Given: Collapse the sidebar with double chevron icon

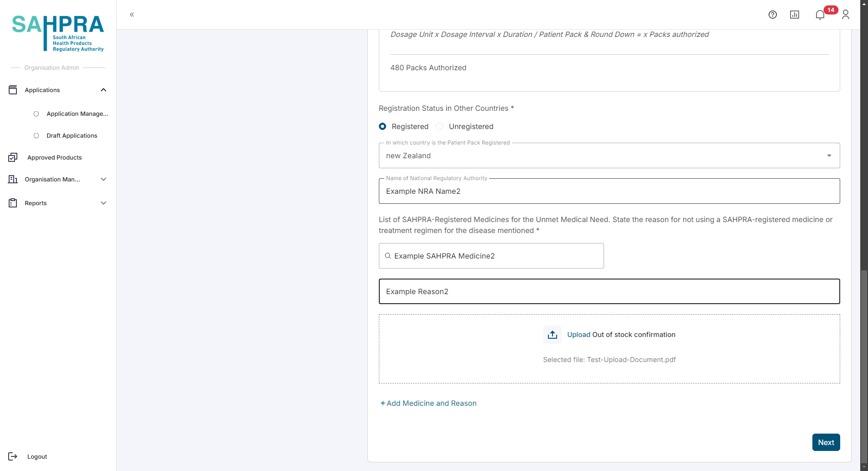Looking at the screenshot, I should click(132, 15).
